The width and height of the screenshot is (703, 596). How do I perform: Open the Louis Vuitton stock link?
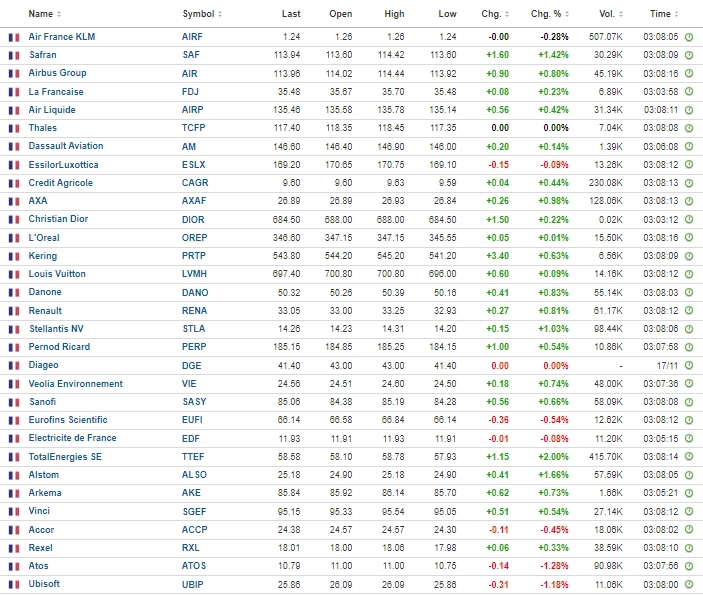pyautogui.click(x=57, y=274)
